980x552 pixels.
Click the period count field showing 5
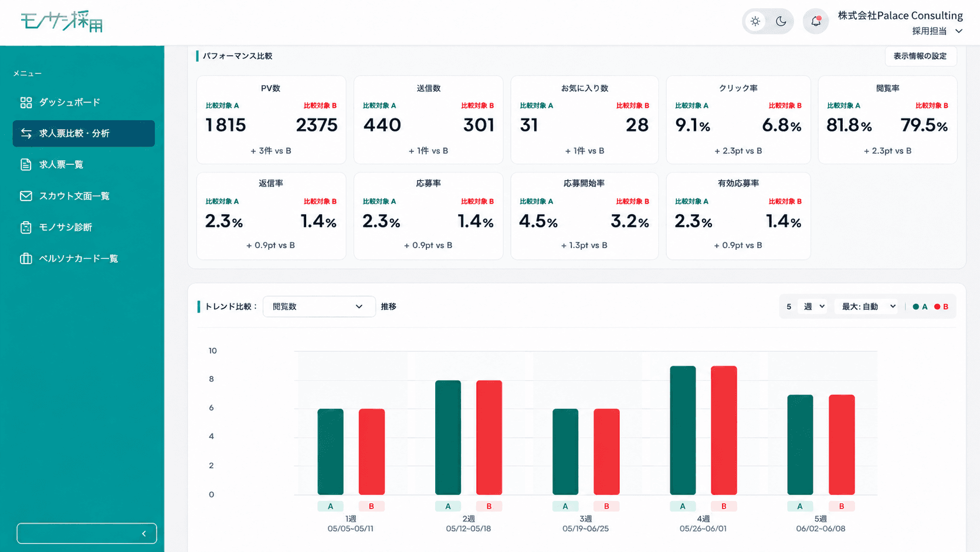(x=789, y=307)
